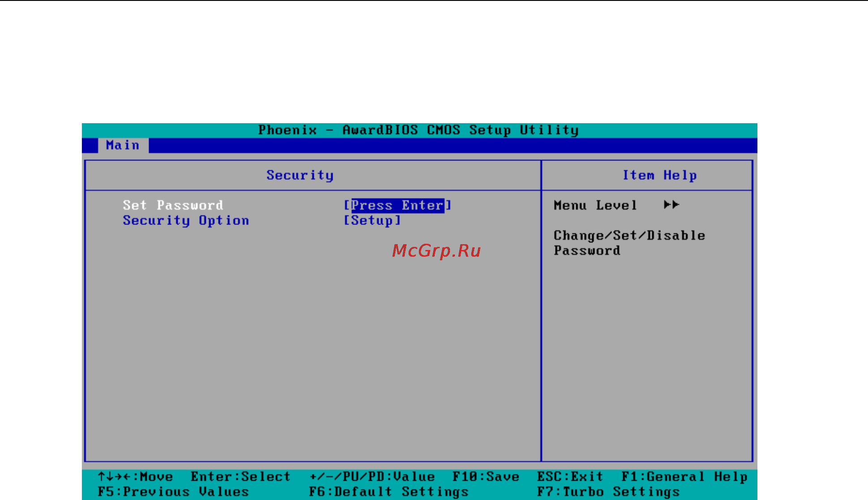
Task: Click the Security section heading
Action: pos(300,175)
